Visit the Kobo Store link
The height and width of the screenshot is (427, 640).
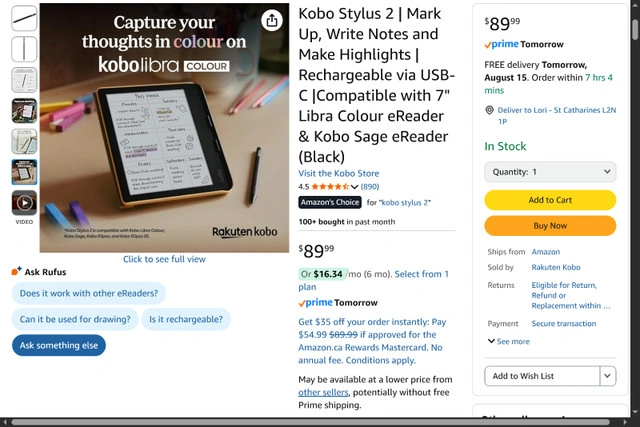(x=339, y=174)
